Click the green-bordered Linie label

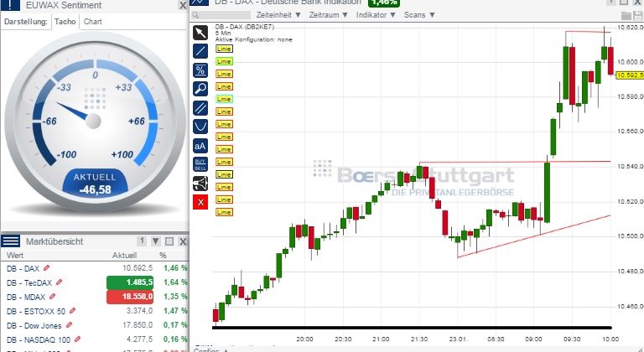[224, 61]
